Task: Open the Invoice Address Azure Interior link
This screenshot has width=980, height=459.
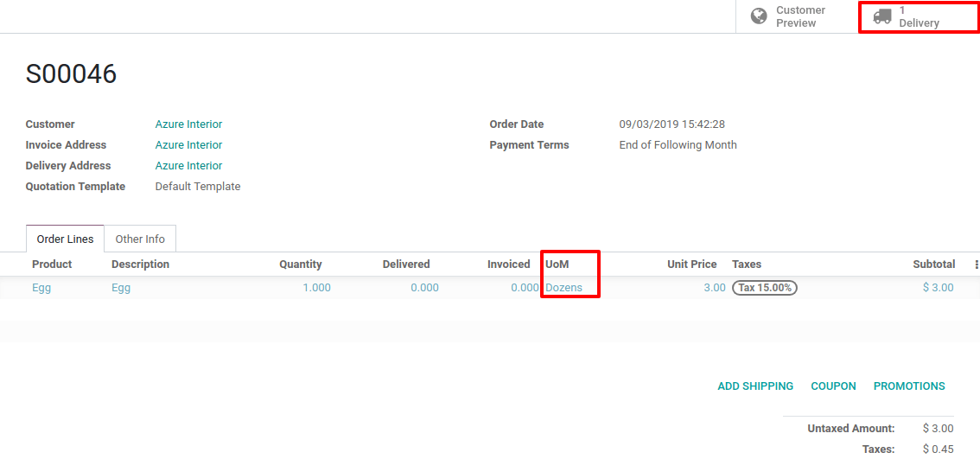Action: click(x=188, y=145)
